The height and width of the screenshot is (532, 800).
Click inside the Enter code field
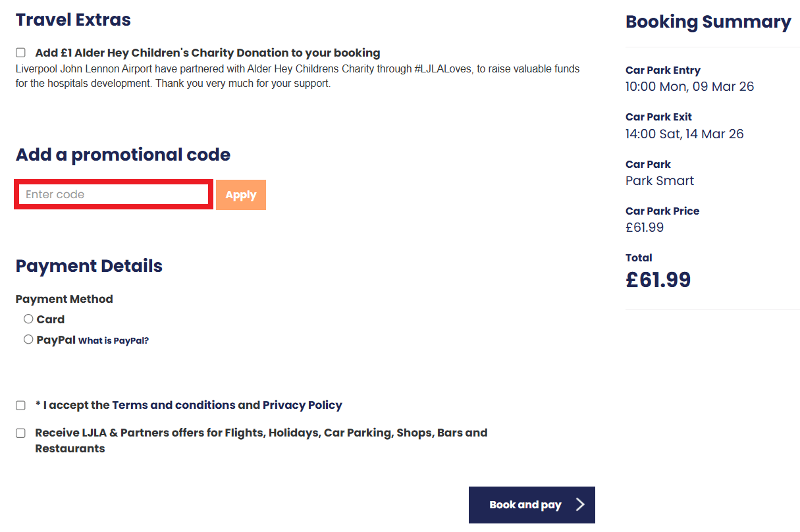[112, 194]
